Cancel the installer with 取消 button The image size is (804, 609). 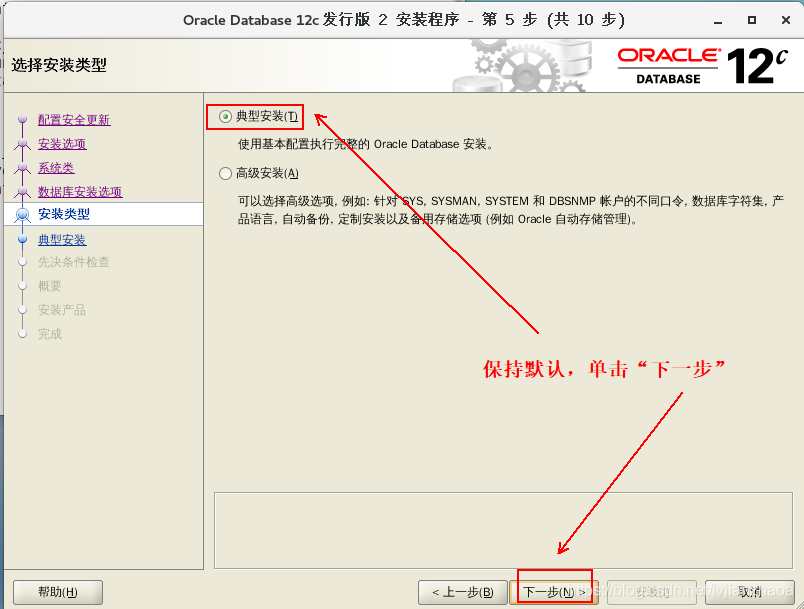coord(750,592)
